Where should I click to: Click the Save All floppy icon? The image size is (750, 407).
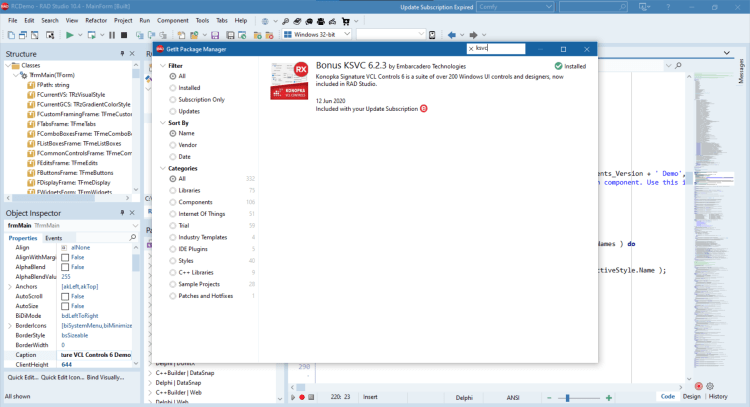[x=230, y=35]
